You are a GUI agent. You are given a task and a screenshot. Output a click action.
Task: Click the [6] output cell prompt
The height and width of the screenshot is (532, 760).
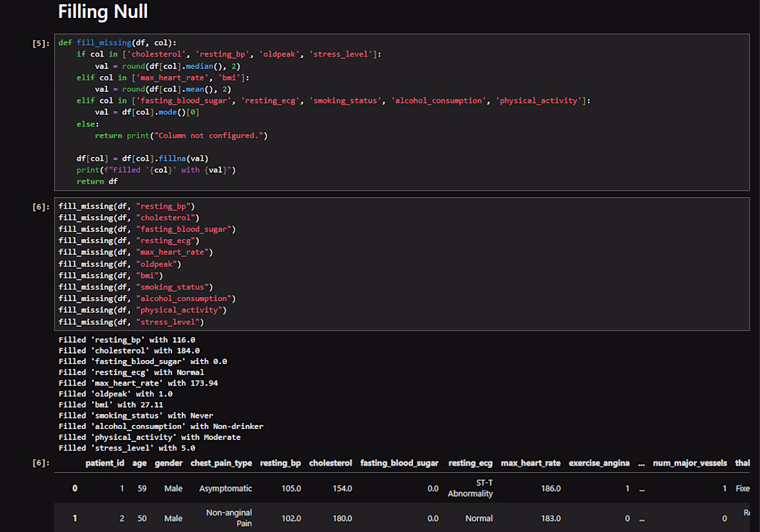(41, 463)
